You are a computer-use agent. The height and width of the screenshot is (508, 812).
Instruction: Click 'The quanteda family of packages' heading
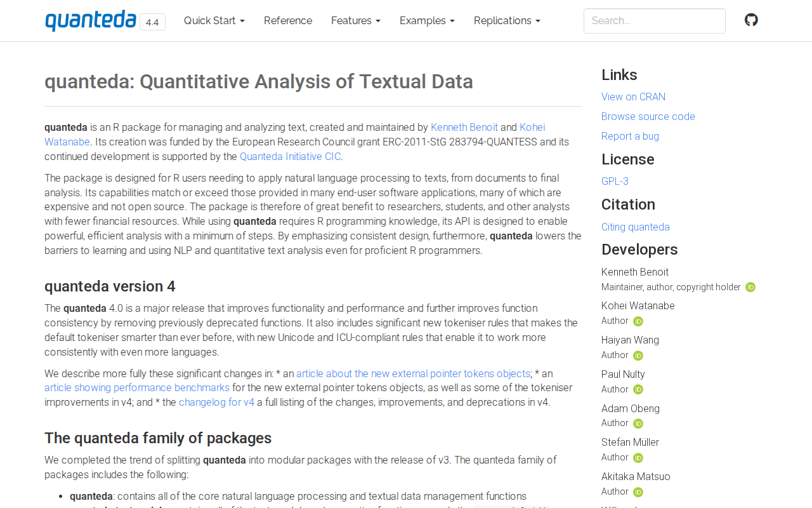[158, 438]
